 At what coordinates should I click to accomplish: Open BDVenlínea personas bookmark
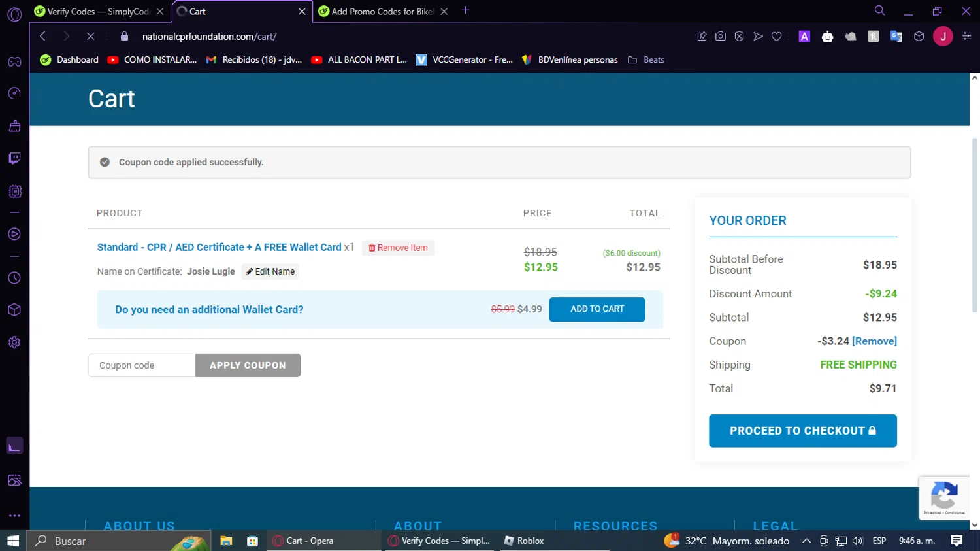pos(570,59)
